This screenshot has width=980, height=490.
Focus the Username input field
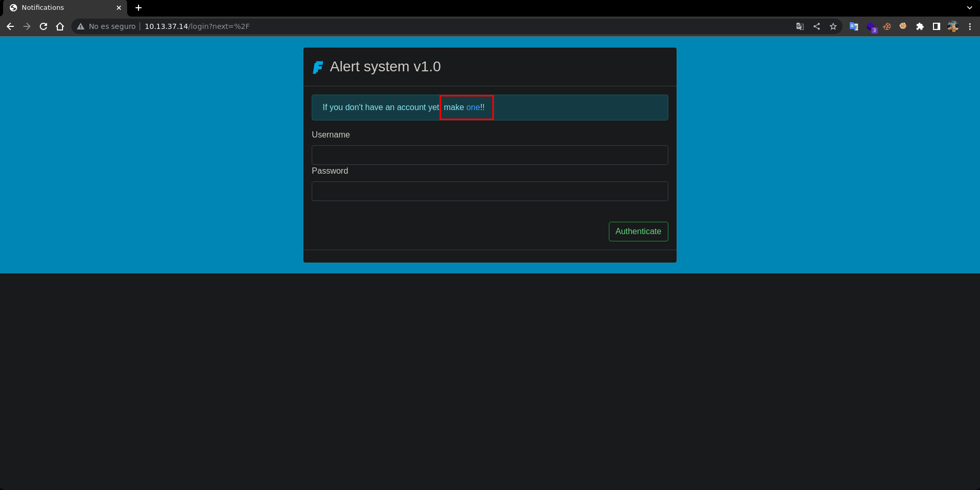(x=490, y=155)
